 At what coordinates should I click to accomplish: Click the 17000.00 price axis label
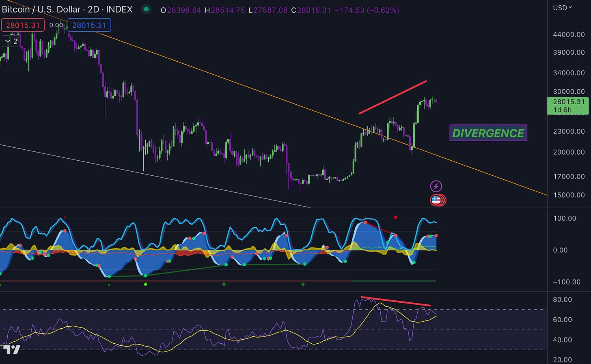[569, 177]
